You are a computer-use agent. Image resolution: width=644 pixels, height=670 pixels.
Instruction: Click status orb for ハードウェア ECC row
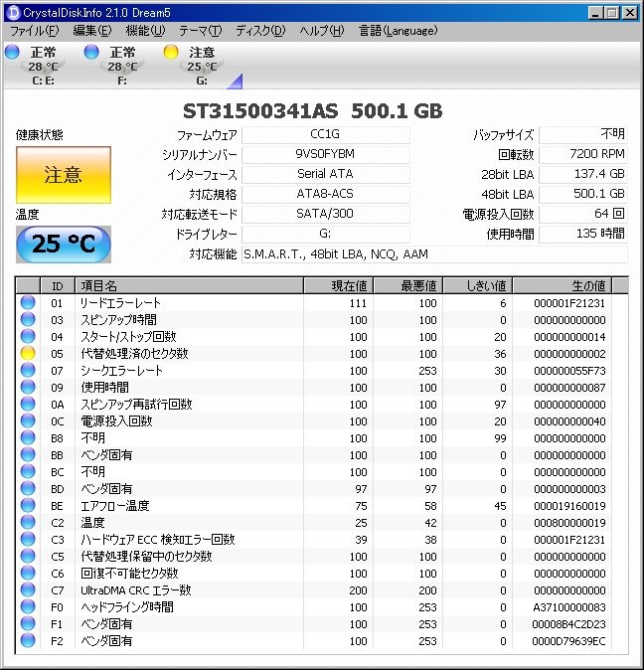point(28,539)
